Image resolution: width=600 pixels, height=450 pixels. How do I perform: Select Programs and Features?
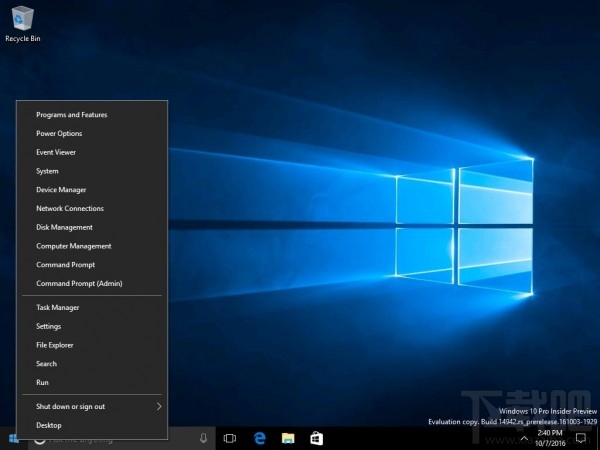click(92, 115)
